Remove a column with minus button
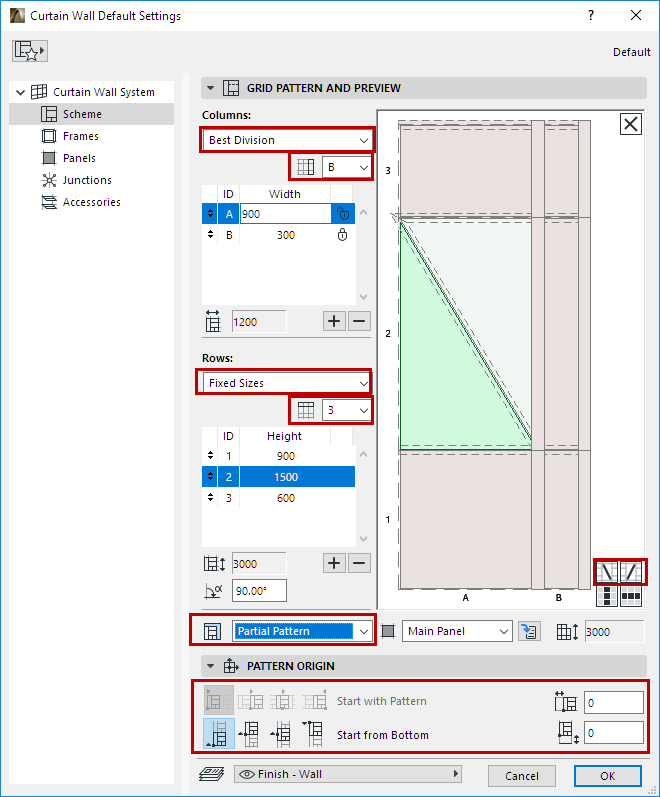The image size is (660, 797). [359, 321]
